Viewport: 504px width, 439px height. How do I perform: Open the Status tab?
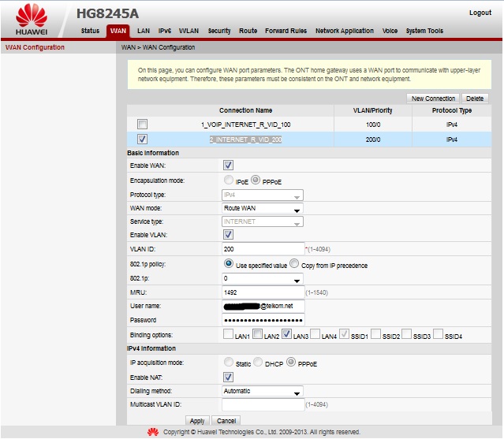pyautogui.click(x=90, y=31)
